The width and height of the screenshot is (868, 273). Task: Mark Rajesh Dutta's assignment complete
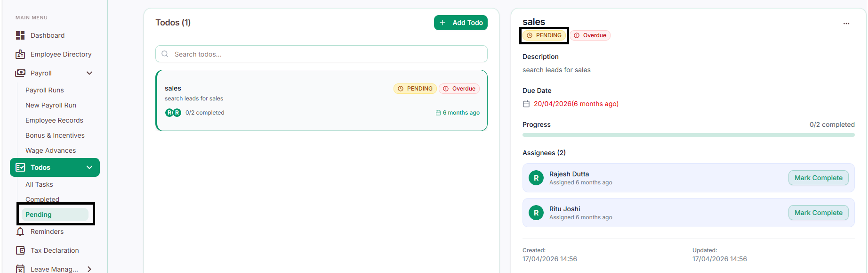(818, 178)
